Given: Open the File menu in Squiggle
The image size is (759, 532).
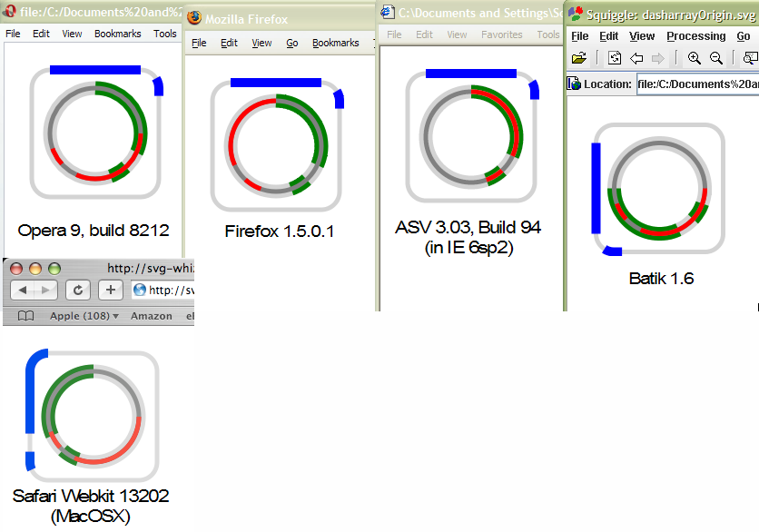Looking at the screenshot, I should 580,36.
